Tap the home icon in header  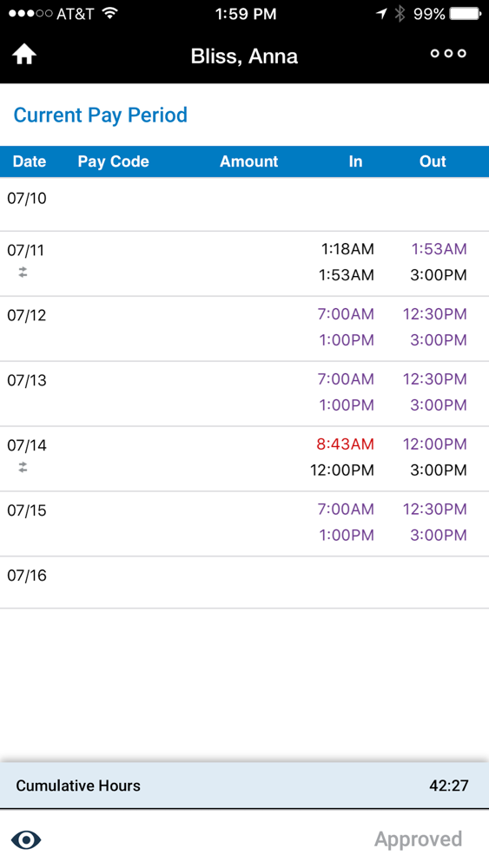click(x=24, y=54)
